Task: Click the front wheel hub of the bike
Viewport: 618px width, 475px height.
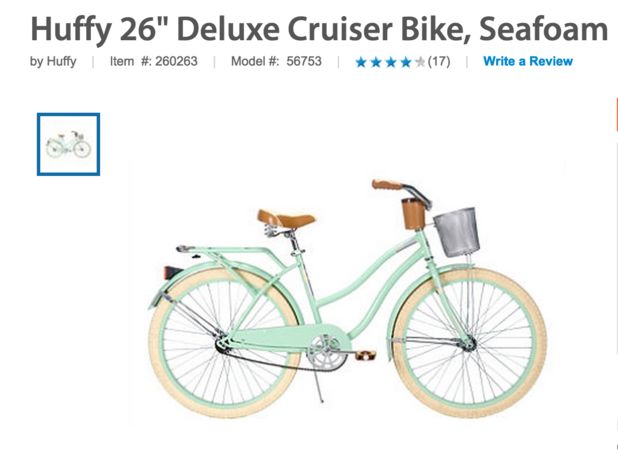Action: coord(469,344)
